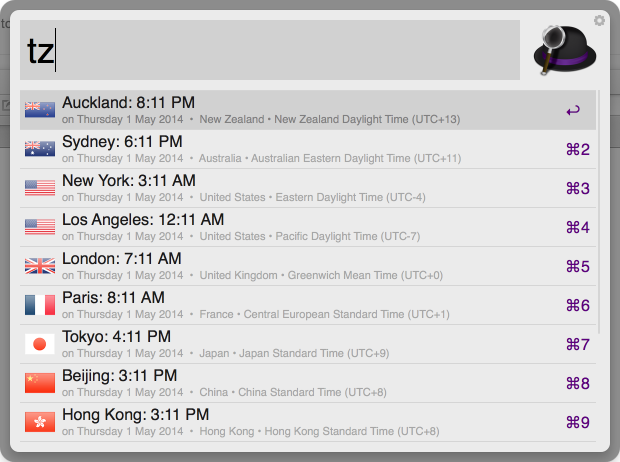Viewport: 620px width, 462px height.
Task: Click the Union Jack flag for London
Action: point(40,266)
